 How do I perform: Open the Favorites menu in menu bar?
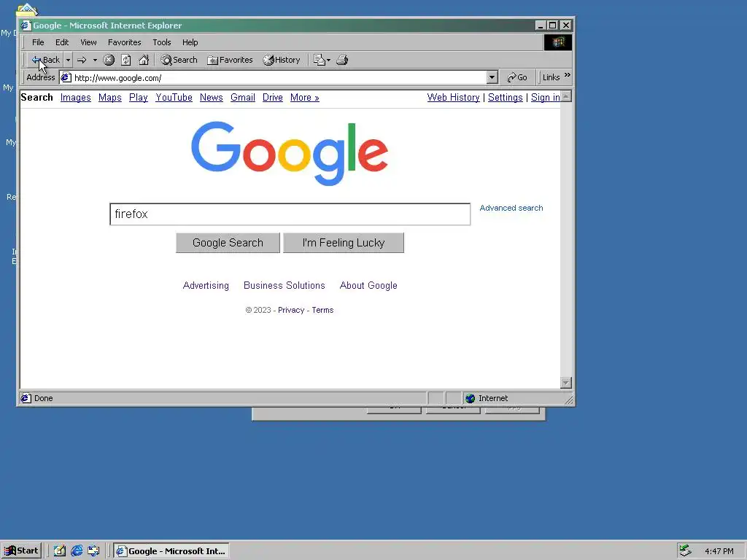[x=124, y=42]
